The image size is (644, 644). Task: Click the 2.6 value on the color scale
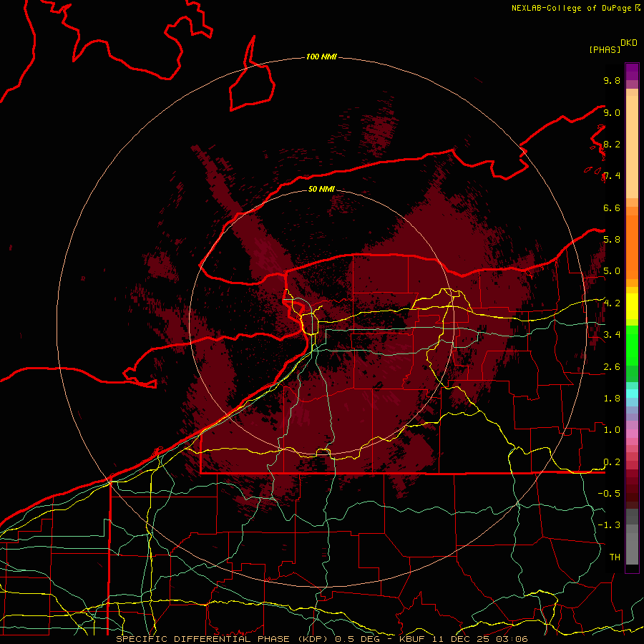point(612,367)
